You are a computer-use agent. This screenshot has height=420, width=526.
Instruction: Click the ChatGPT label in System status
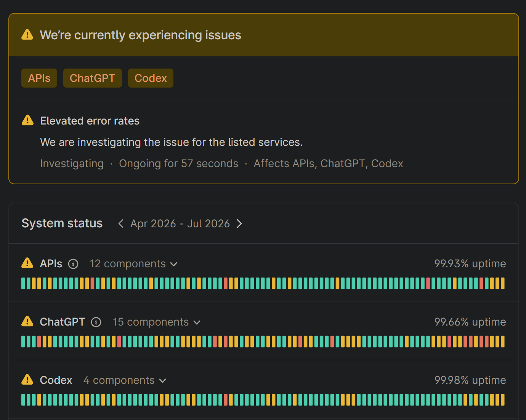(63, 322)
